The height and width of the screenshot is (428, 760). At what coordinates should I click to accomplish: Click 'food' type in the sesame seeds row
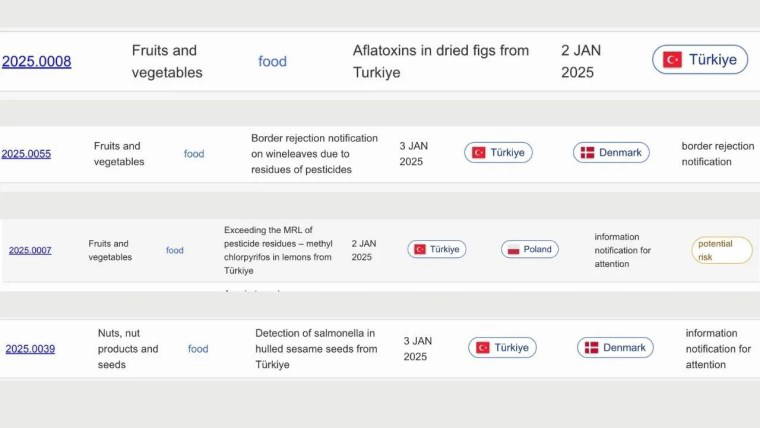[198, 349]
